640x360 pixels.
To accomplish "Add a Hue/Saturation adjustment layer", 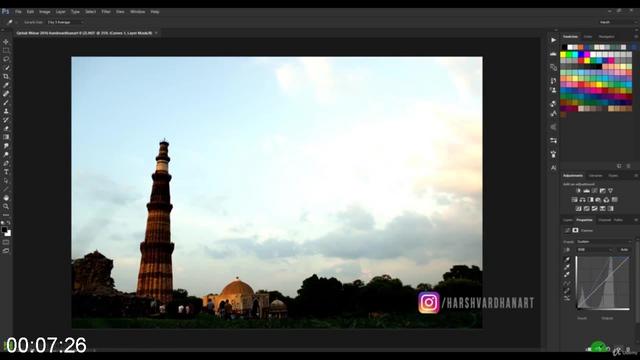I will pyautogui.click(x=574, y=200).
